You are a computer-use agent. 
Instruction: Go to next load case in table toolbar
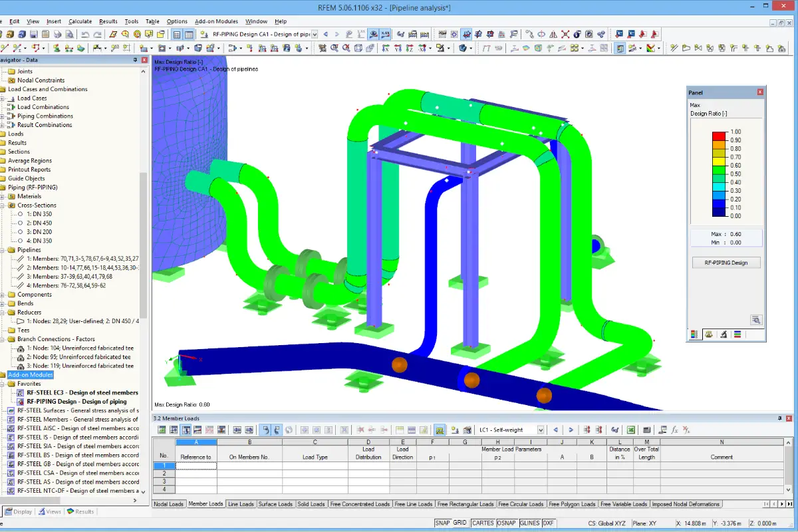[x=571, y=430]
